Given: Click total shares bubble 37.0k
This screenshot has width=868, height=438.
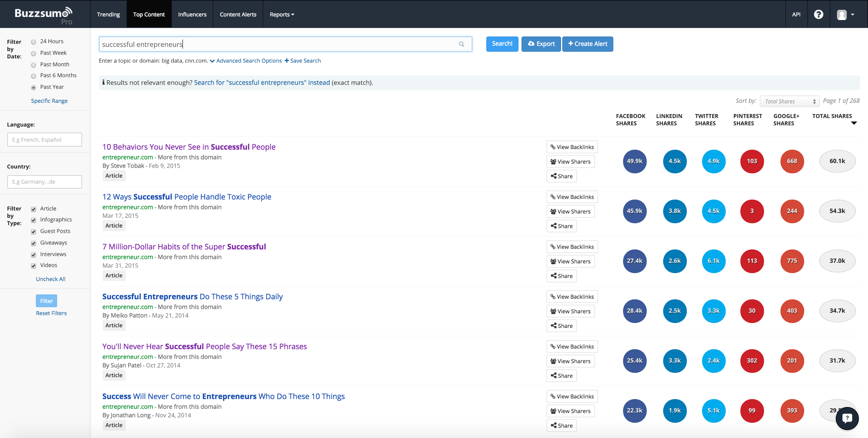Looking at the screenshot, I should pyautogui.click(x=837, y=261).
